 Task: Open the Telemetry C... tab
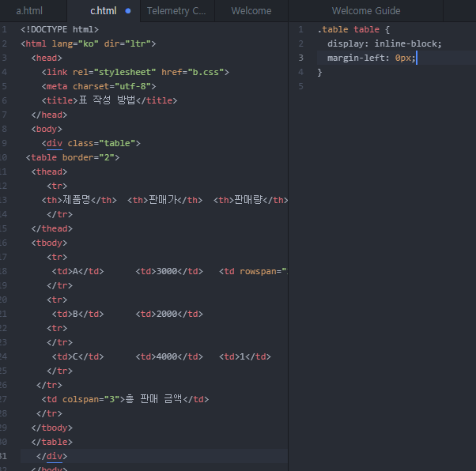click(x=177, y=11)
